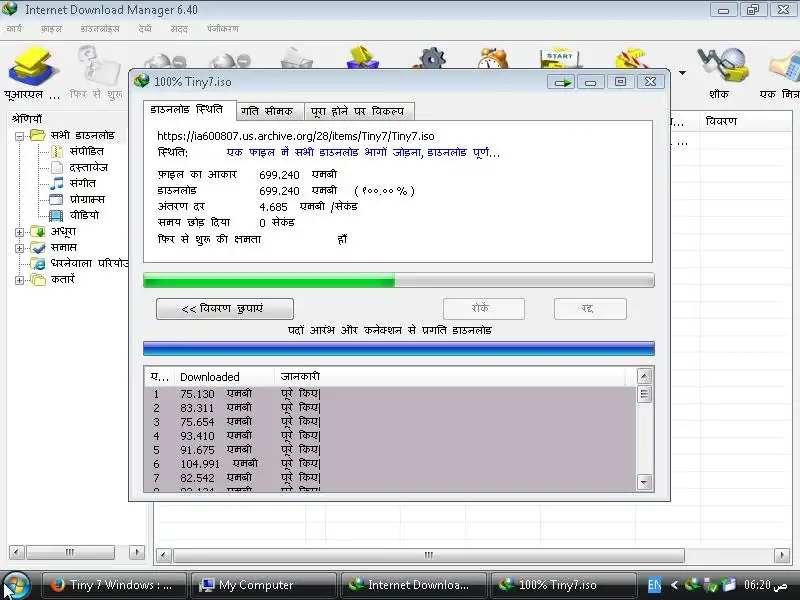The width and height of the screenshot is (800, 600).
Task: Click the main download list horizontal scrollbar thumb
Action: point(429,555)
